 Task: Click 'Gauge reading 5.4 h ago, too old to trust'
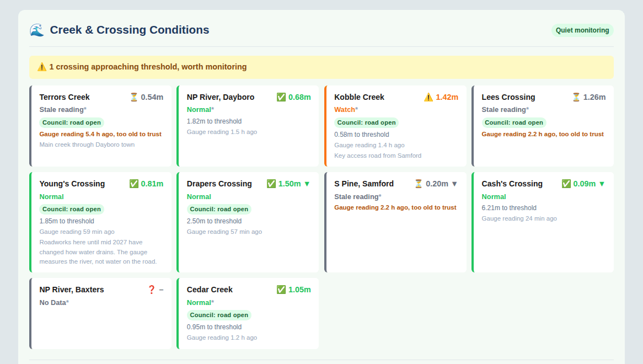(x=100, y=134)
